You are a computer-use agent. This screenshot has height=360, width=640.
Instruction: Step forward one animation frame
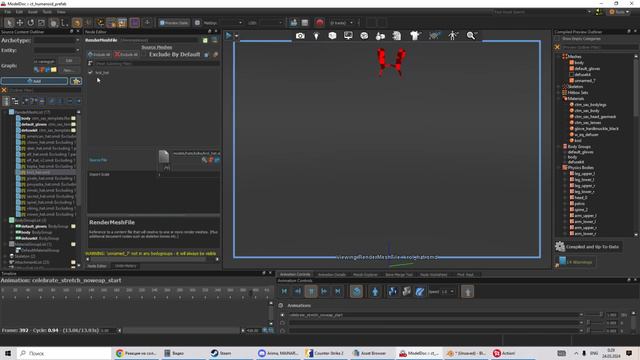pos(324,291)
